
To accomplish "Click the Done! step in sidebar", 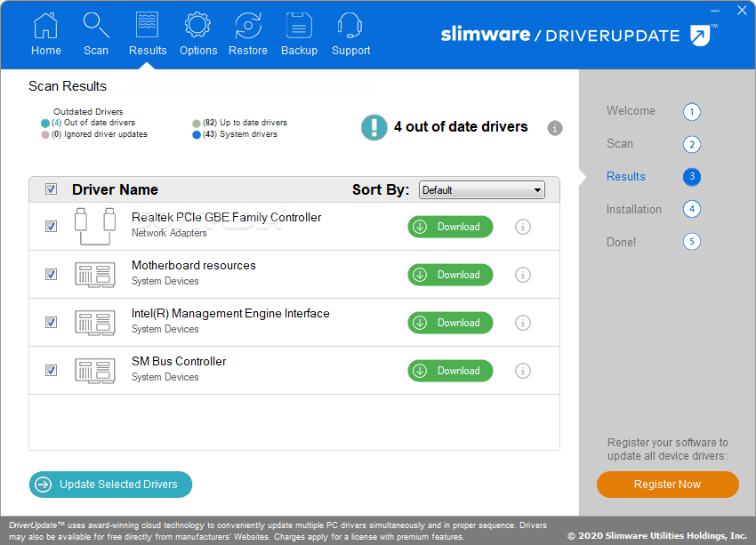I will pos(621,242).
